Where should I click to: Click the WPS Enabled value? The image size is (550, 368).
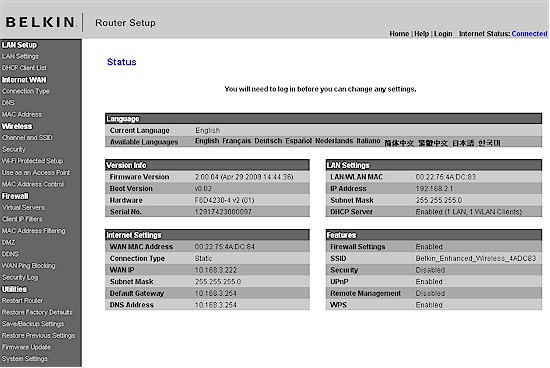click(x=429, y=305)
